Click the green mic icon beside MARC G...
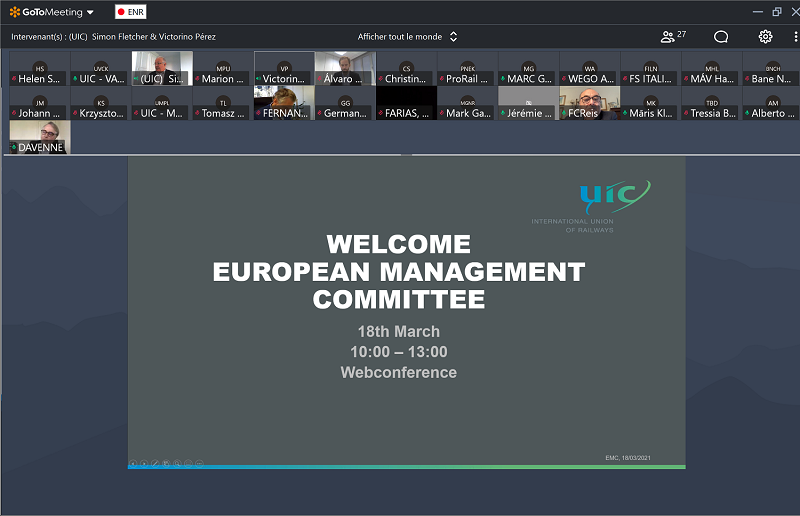Screen dimensions: 800x516 tap(503, 79)
